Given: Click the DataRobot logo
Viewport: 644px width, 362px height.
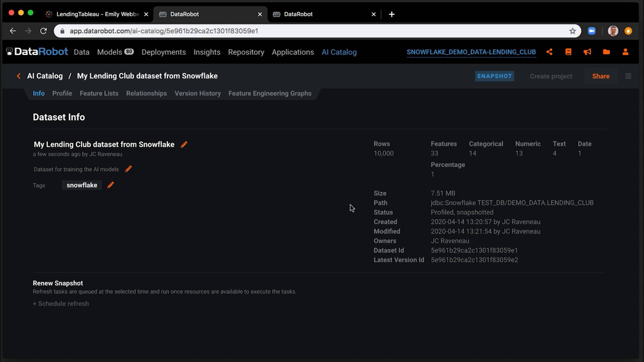Looking at the screenshot, I should tap(37, 52).
